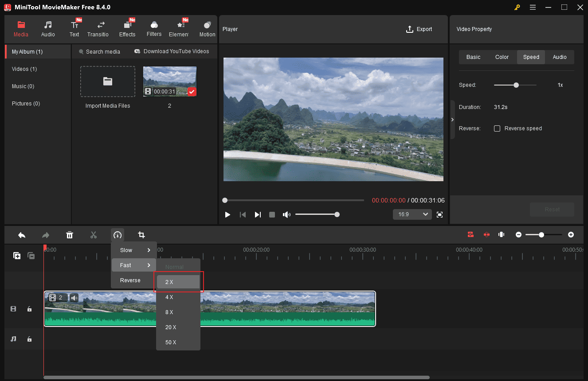
Task: Click the Speed slider handle
Action: coord(516,85)
